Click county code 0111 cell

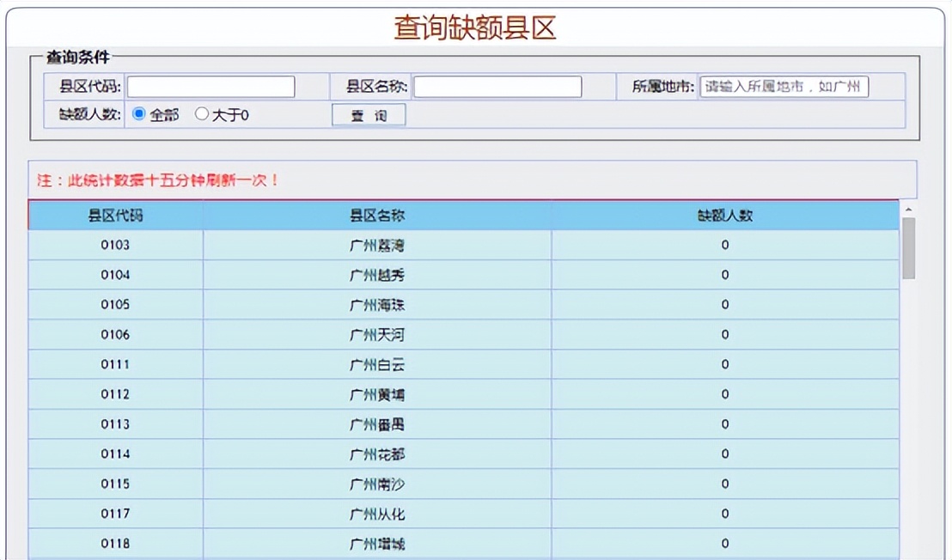tap(115, 364)
